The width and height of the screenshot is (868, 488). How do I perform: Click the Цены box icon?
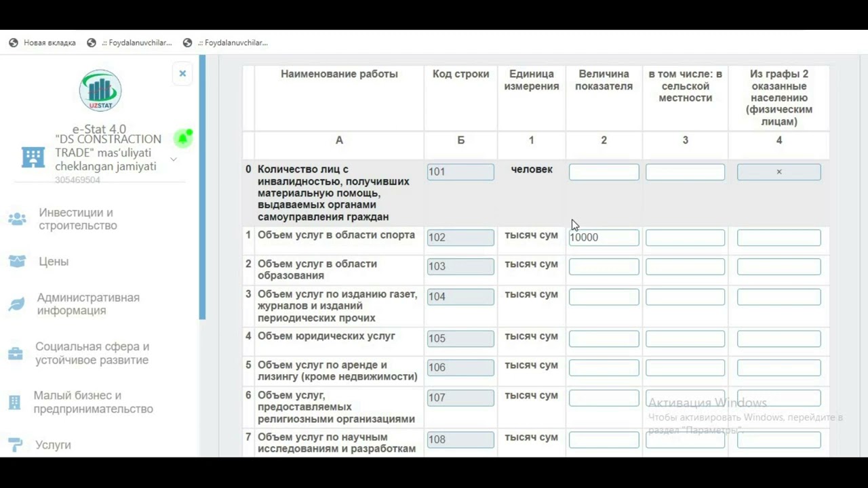[x=17, y=262]
